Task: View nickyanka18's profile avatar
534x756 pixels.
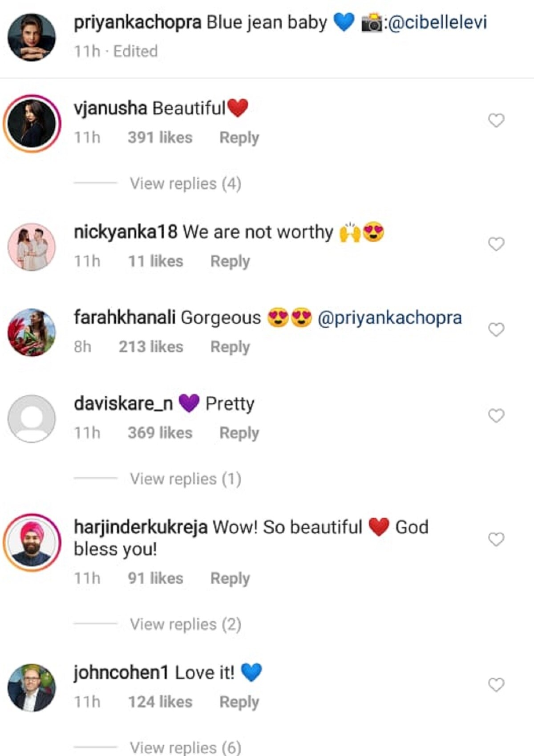Action: tap(32, 247)
